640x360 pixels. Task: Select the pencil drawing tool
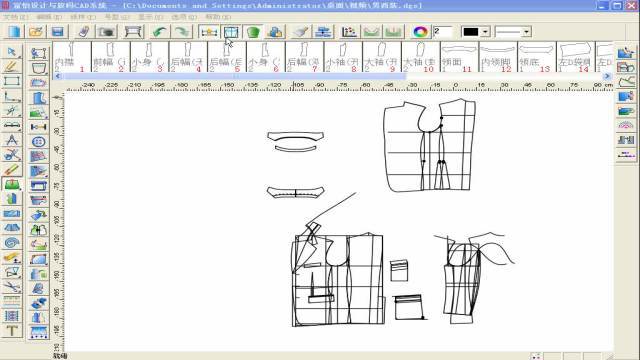pyautogui.click(x=11, y=66)
